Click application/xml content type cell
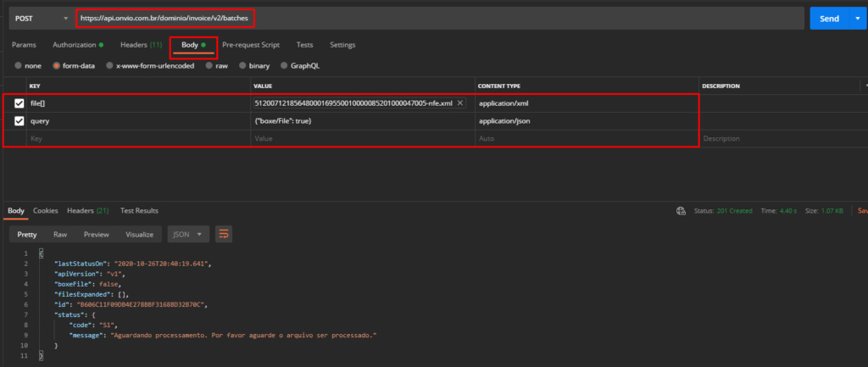Viewport: 868px width, 367px height. point(587,103)
